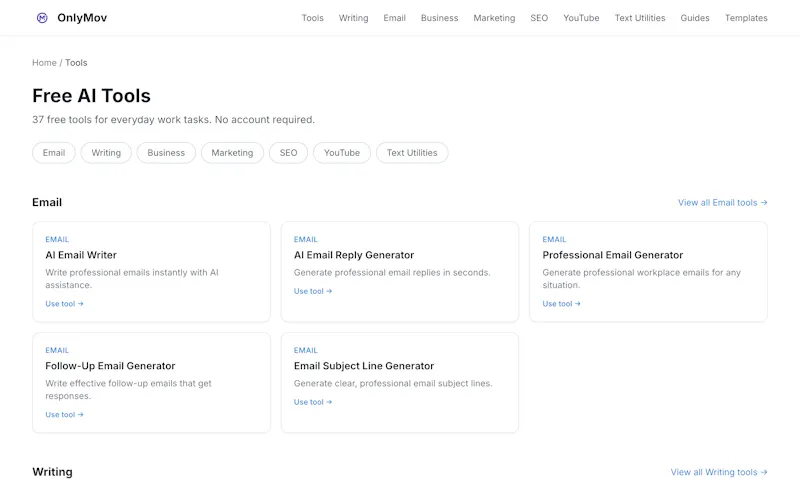Click Use tool under Professional Email Generator
Image resolution: width=800 pixels, height=479 pixels.
click(x=561, y=304)
